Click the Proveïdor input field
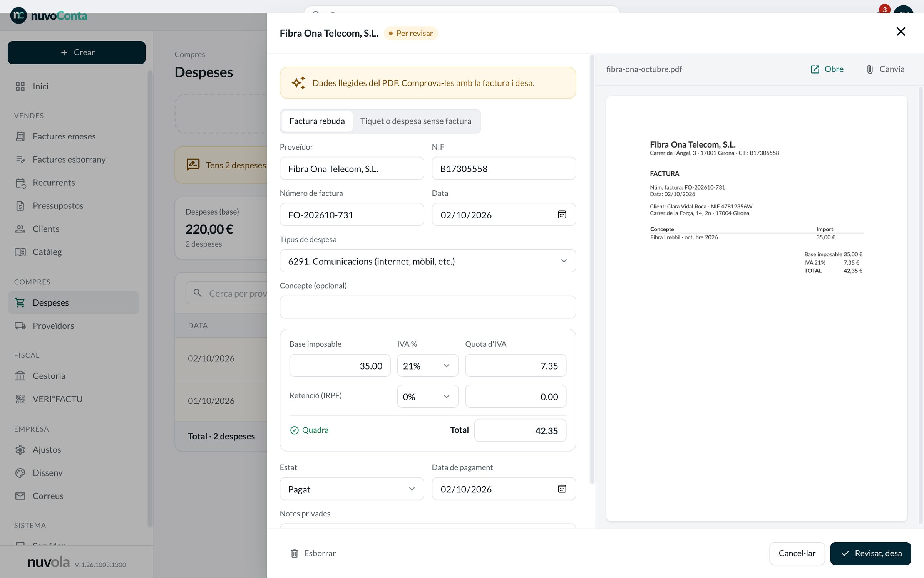Viewport: 924px width, 578px height. click(352, 168)
